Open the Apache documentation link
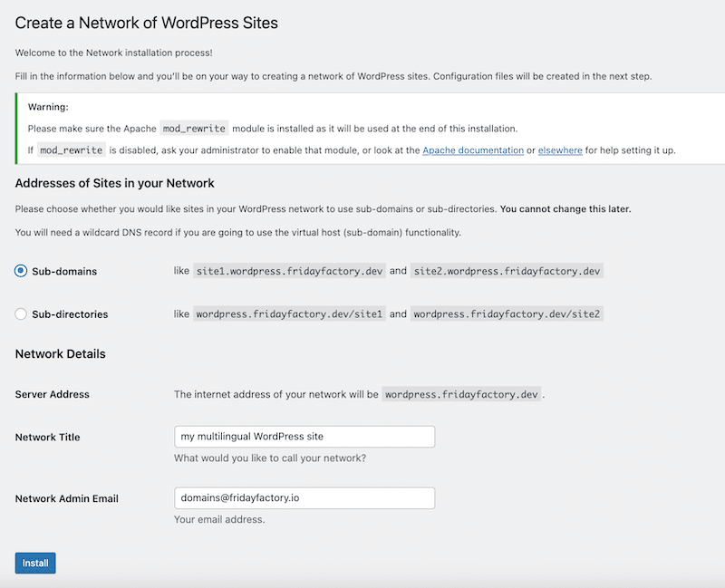Screen dimensions: 725x588 473,150
